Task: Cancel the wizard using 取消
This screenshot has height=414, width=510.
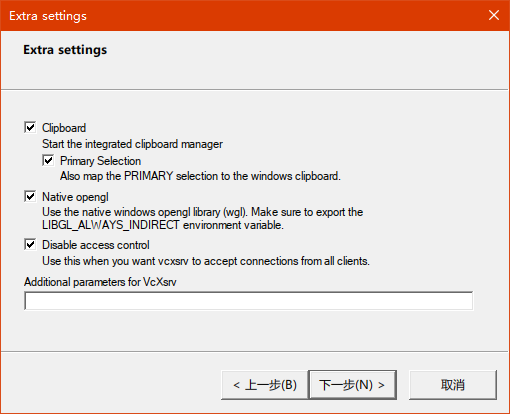Action: [x=453, y=385]
